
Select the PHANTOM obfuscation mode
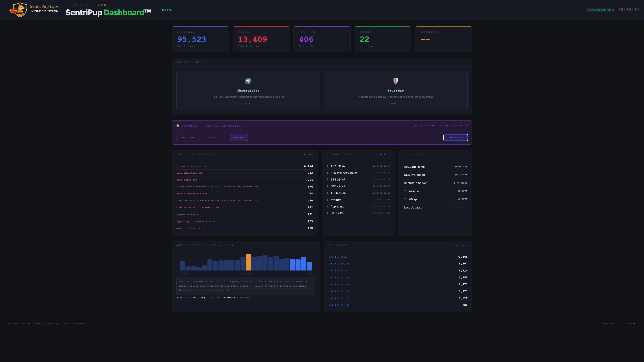pyautogui.click(x=215, y=137)
